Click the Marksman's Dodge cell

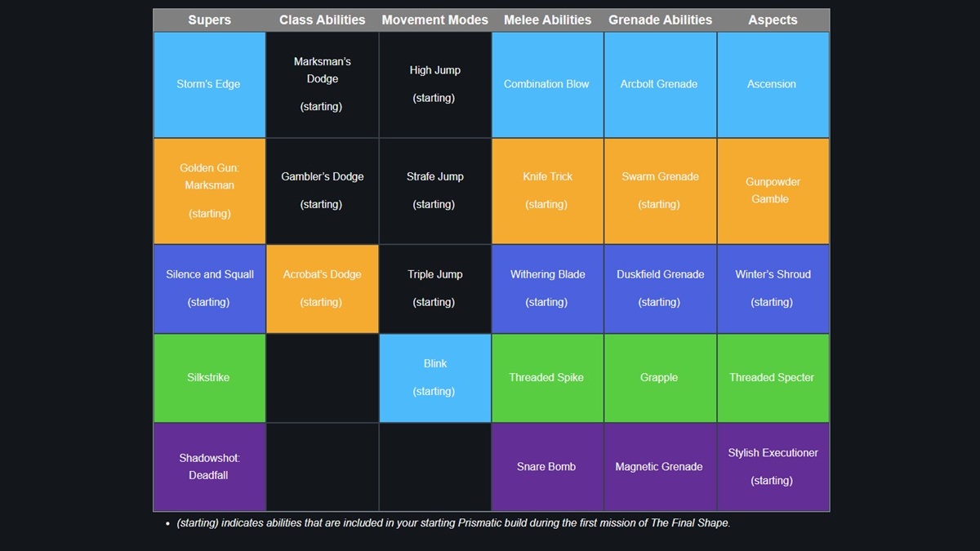(322, 84)
